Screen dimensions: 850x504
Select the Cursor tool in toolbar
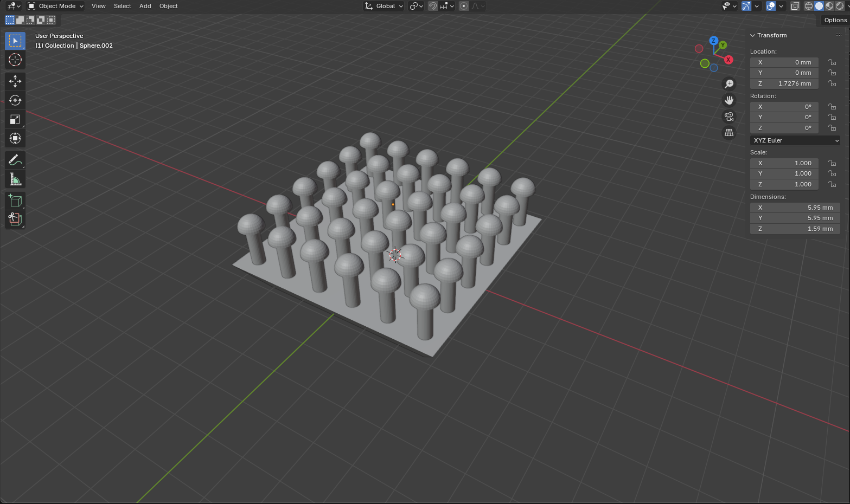coord(15,60)
